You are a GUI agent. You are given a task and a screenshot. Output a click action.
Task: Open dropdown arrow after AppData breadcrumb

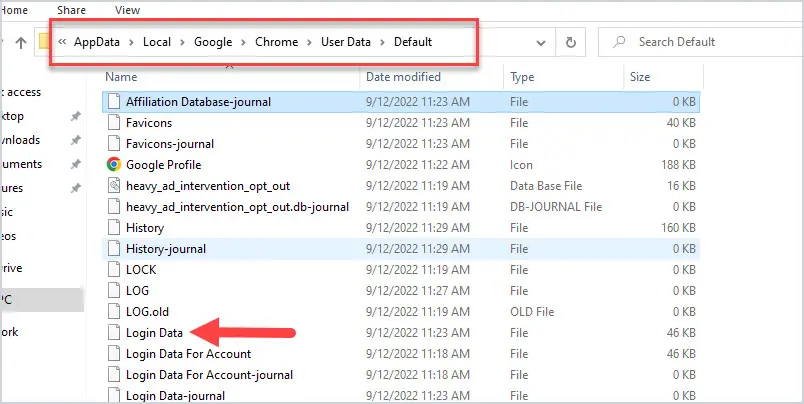click(132, 43)
